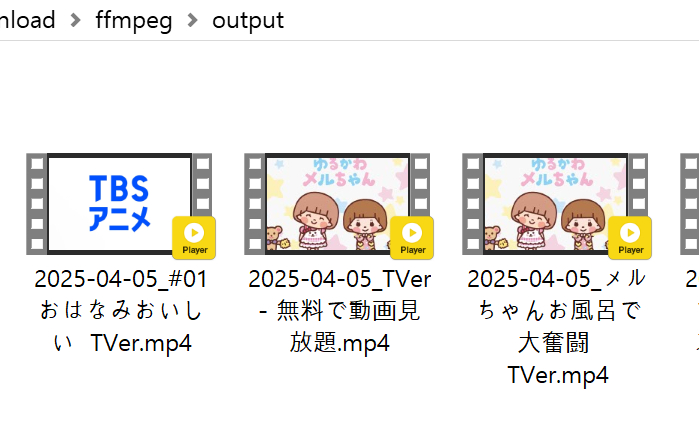Select filename 2025-04-05_TVer - 無料で動画見放題.mp4
The width and height of the screenshot is (699, 447).
(340, 311)
